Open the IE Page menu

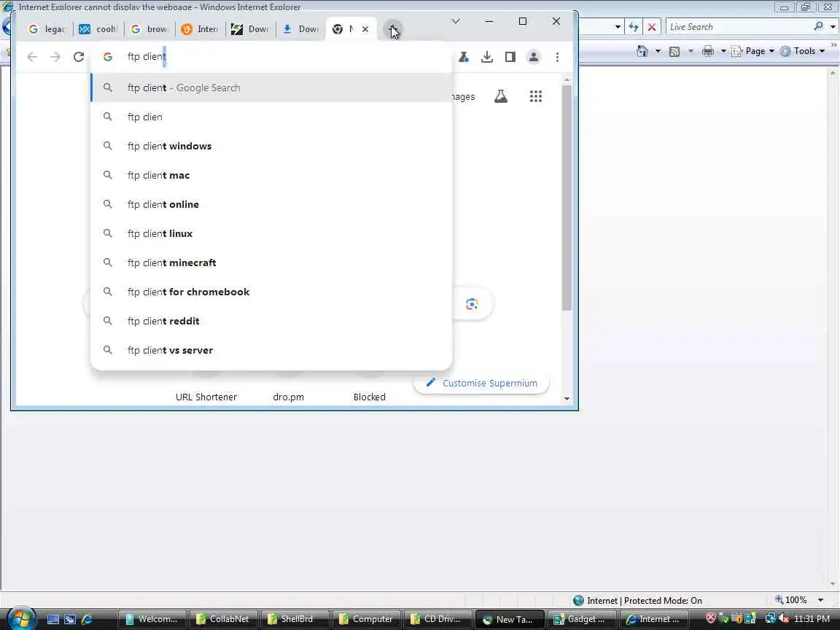(x=753, y=52)
